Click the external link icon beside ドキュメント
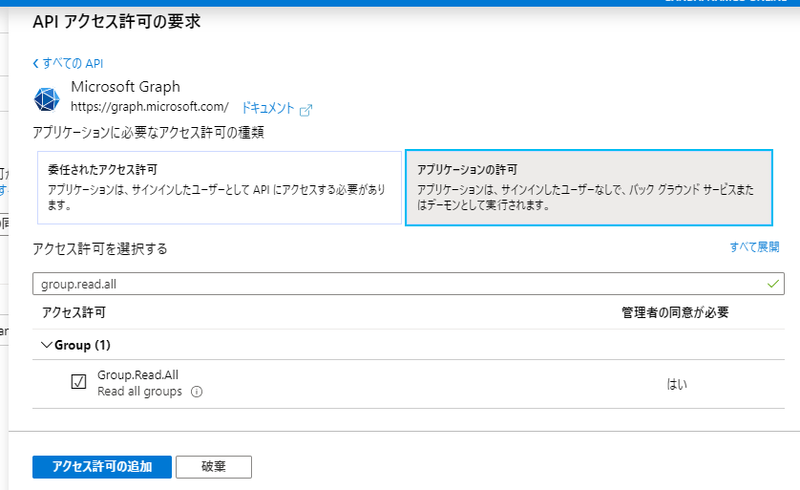This screenshot has width=800, height=490. [306, 110]
